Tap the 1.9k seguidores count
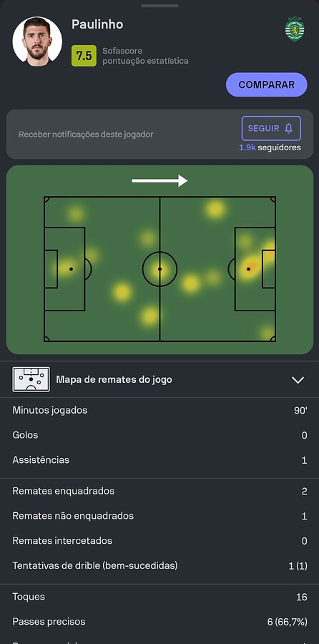 pos(270,147)
